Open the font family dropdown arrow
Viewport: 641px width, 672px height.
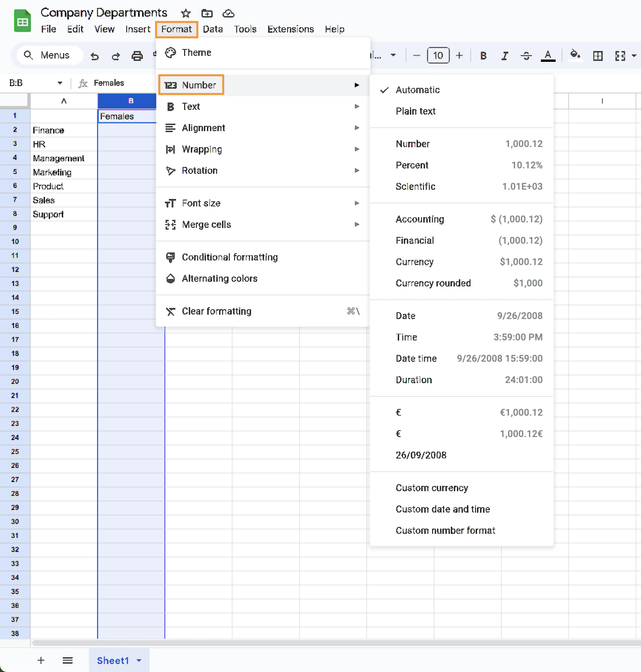[393, 55]
